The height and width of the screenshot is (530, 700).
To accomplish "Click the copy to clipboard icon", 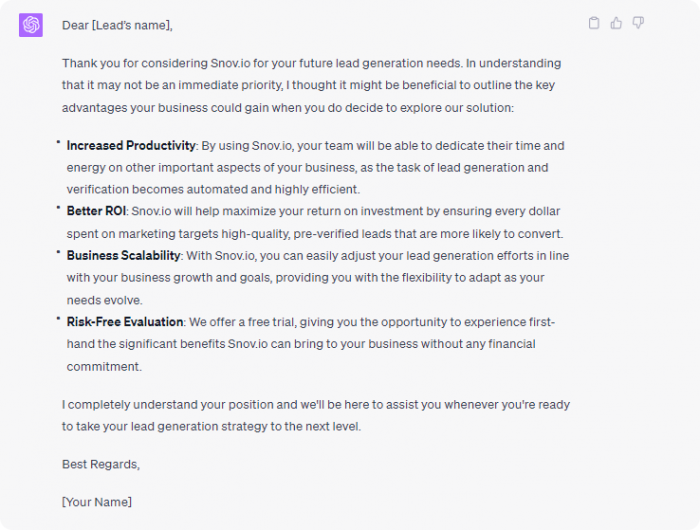I will click(594, 23).
